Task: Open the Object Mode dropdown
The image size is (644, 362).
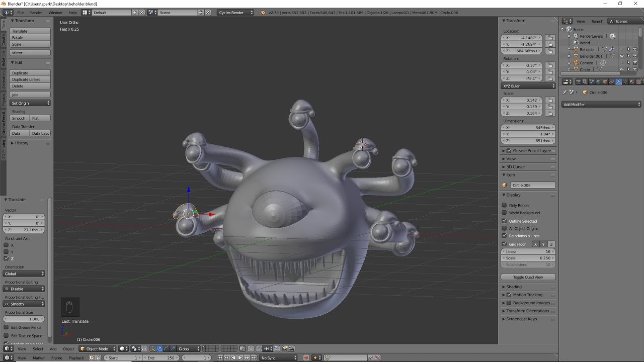Action: 98,348
